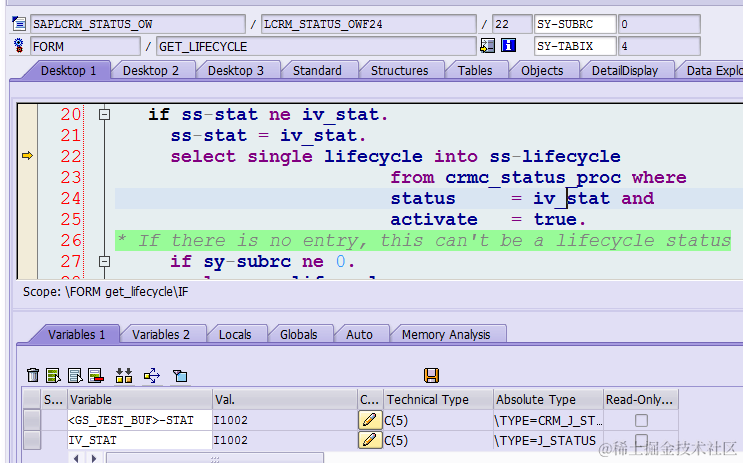743x463 pixels.
Task: Click the blue arrows services icon
Action: (x=152, y=375)
